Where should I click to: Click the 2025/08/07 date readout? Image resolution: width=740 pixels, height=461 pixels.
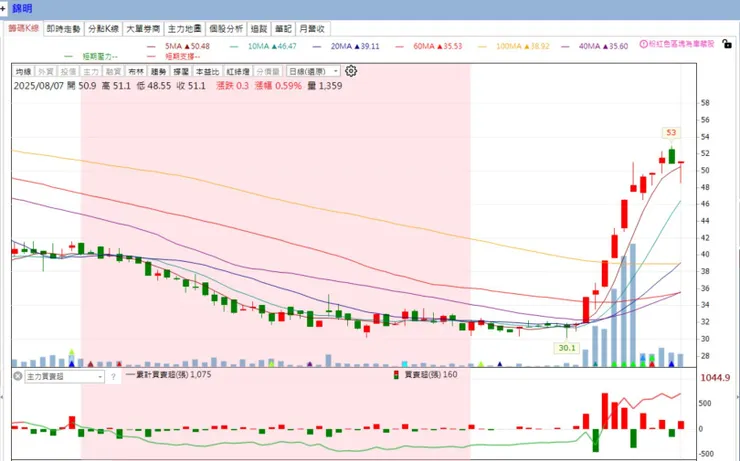click(x=39, y=86)
